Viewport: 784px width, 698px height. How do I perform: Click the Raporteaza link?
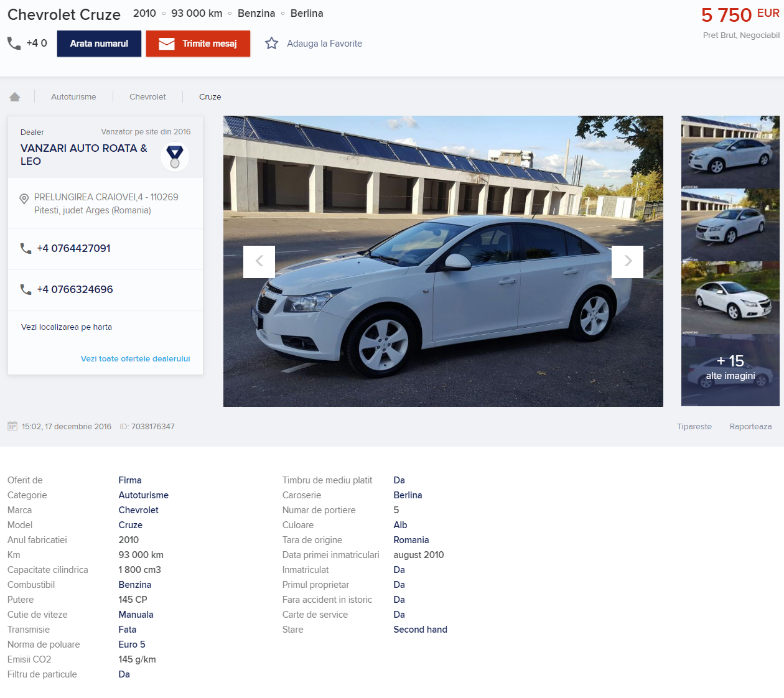[x=750, y=427]
